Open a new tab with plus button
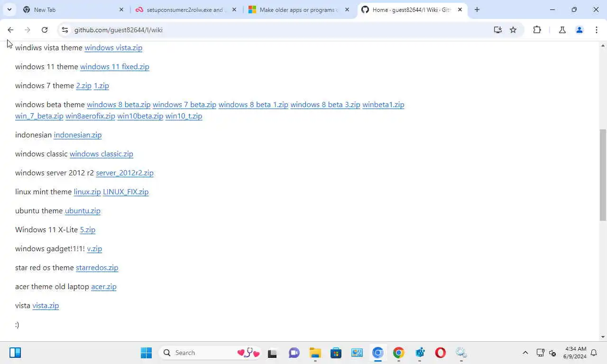 coord(477,9)
